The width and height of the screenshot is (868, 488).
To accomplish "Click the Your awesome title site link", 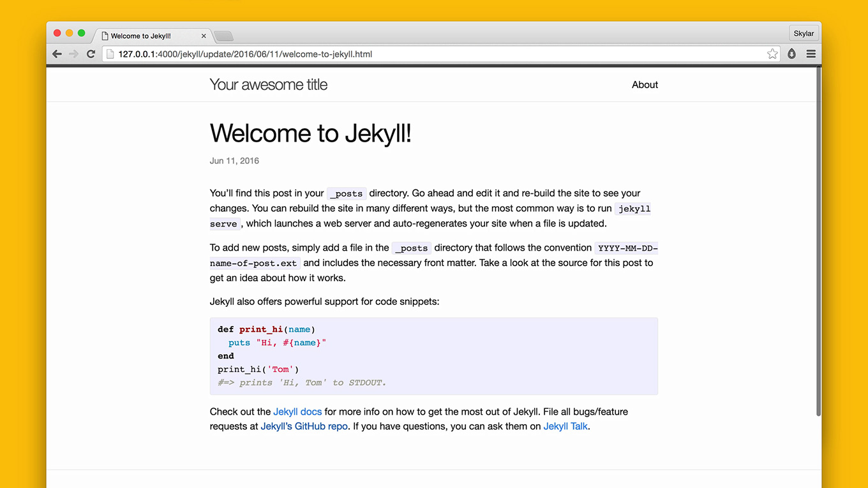I will (x=268, y=85).
